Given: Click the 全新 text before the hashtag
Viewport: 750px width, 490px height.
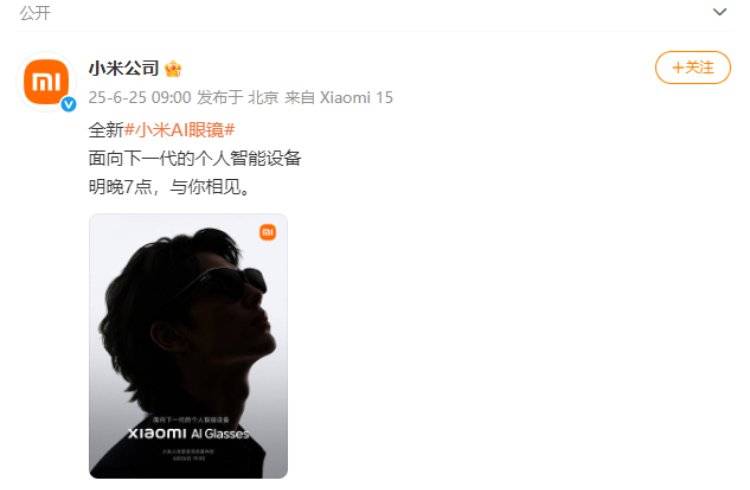Looking at the screenshot, I should click(x=106, y=130).
